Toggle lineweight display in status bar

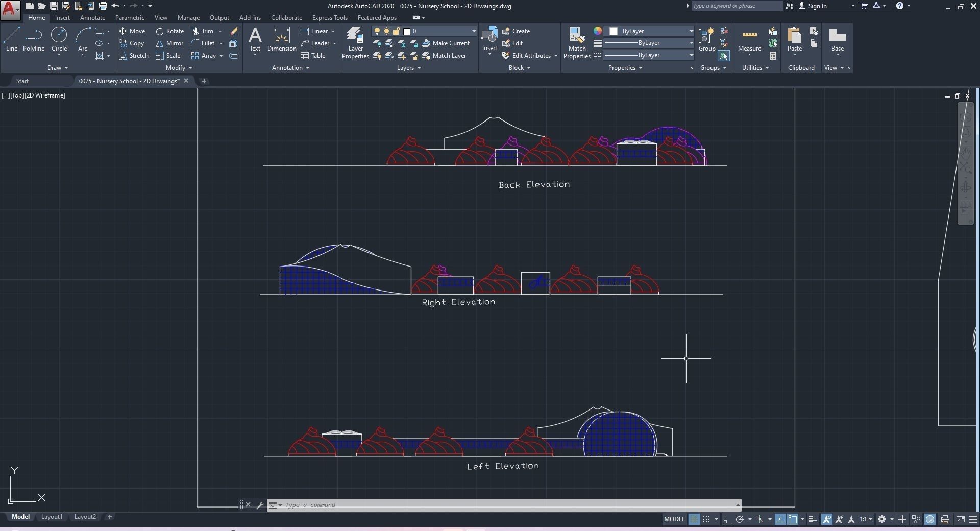tap(813, 519)
